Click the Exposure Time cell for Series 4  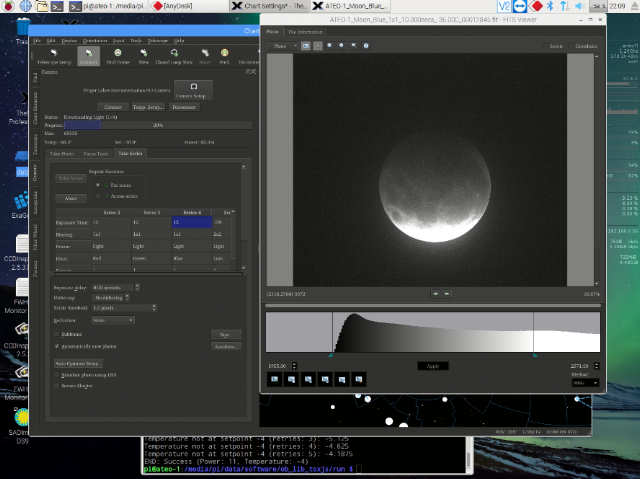192,222
